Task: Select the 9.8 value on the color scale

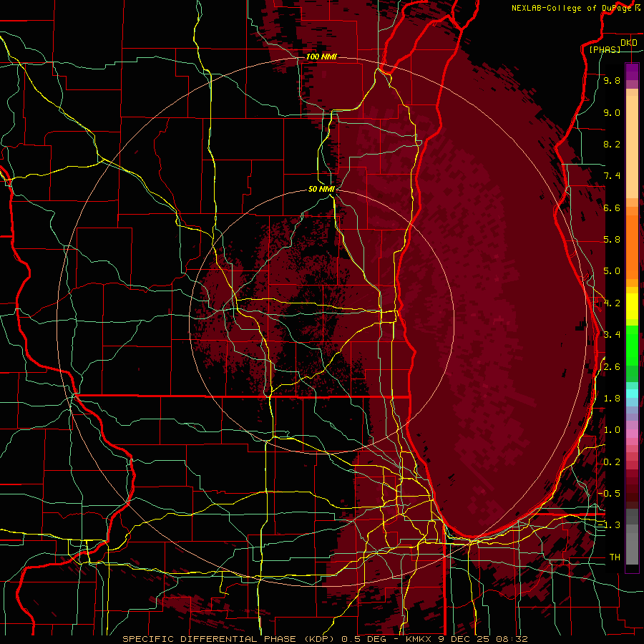Action: click(612, 81)
